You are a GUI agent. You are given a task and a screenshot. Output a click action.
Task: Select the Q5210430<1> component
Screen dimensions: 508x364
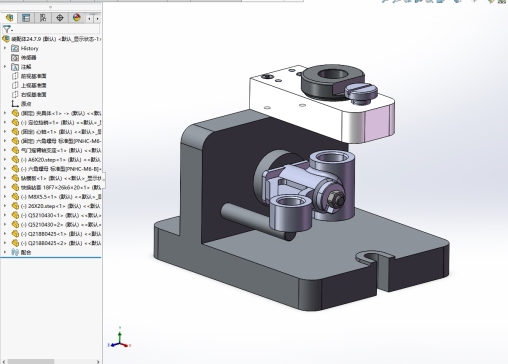click(56, 215)
